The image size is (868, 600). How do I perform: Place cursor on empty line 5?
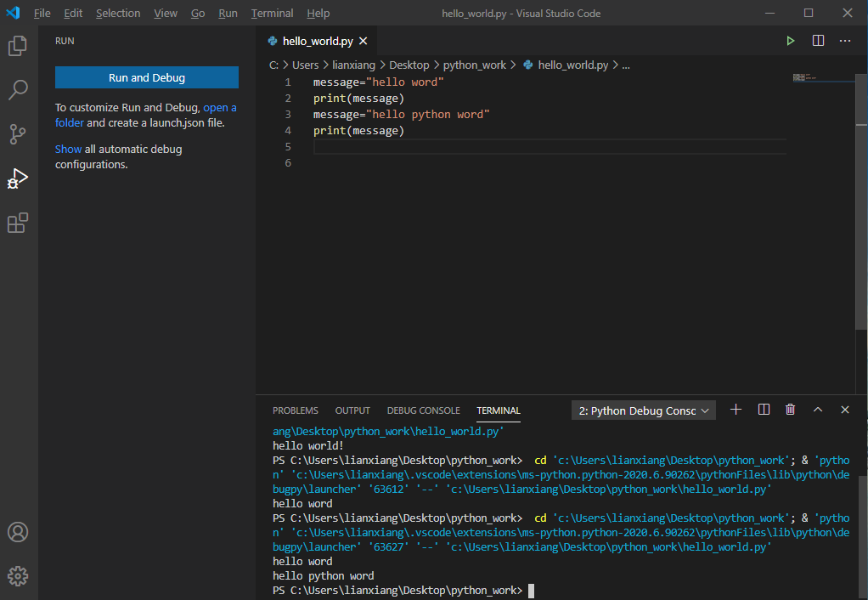pos(550,147)
